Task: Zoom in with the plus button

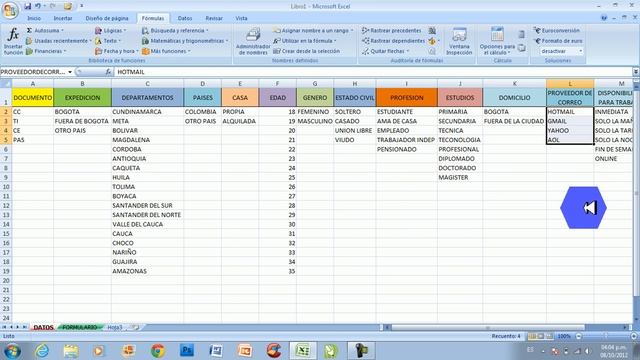Action: (x=634, y=336)
